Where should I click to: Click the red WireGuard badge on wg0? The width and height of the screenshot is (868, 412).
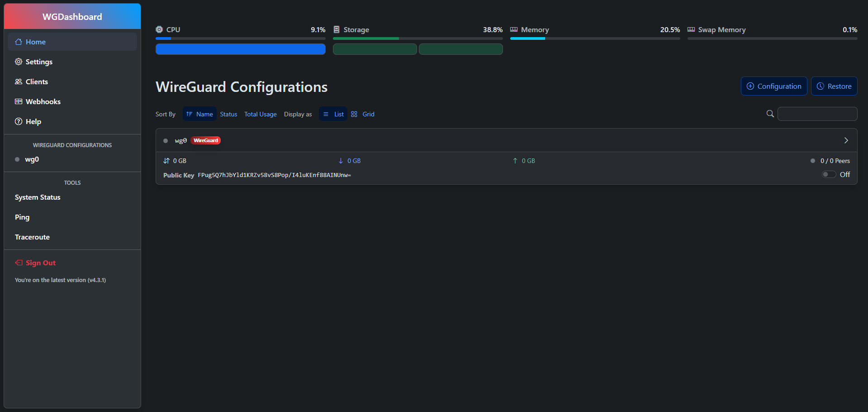point(206,140)
